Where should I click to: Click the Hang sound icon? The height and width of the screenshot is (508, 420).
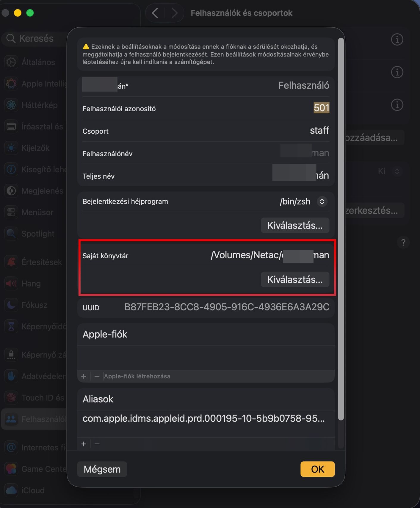tap(11, 283)
